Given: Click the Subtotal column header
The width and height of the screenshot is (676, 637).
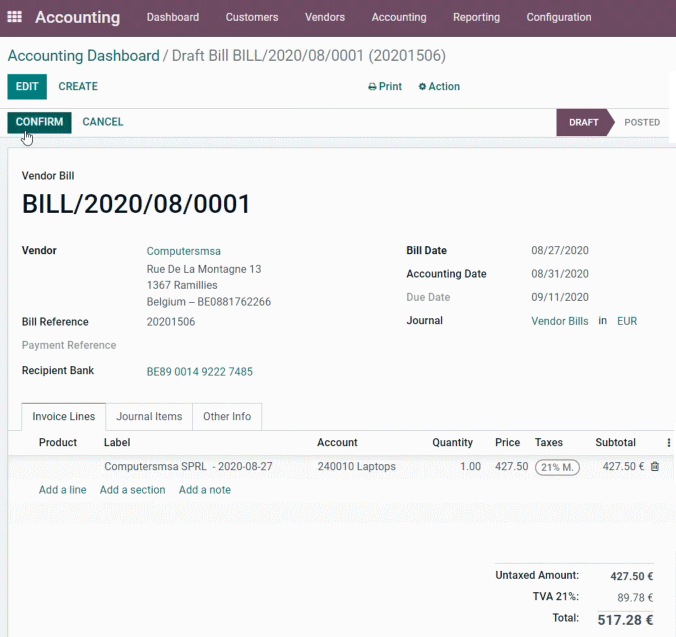Looking at the screenshot, I should tap(615, 443).
